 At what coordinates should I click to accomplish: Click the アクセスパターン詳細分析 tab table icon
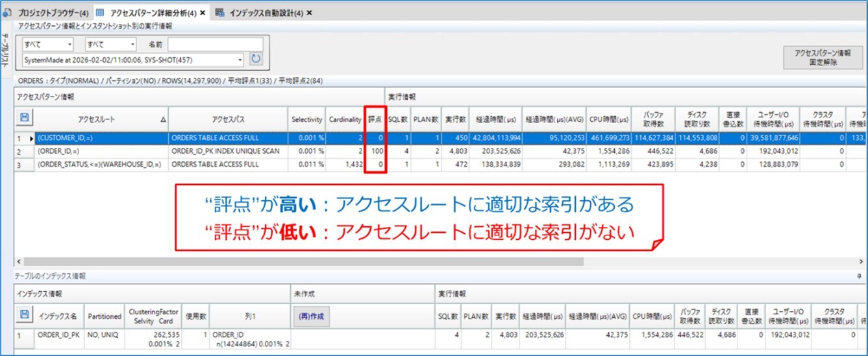tap(100, 12)
